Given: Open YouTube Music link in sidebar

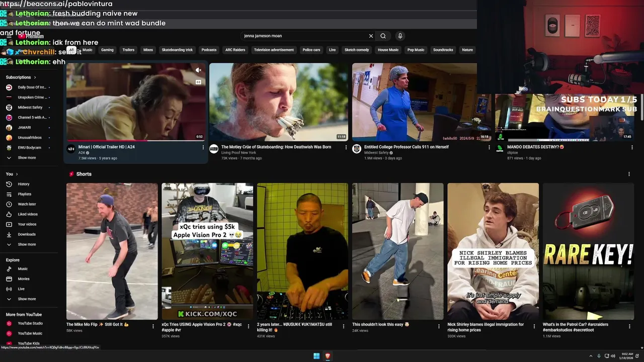Looking at the screenshot, I should [29, 333].
